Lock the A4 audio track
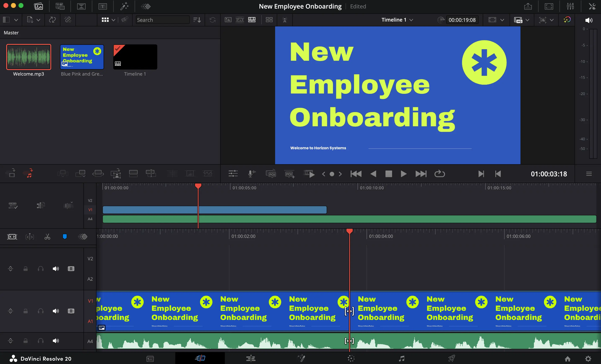This screenshot has height=364, width=601. 25,341
